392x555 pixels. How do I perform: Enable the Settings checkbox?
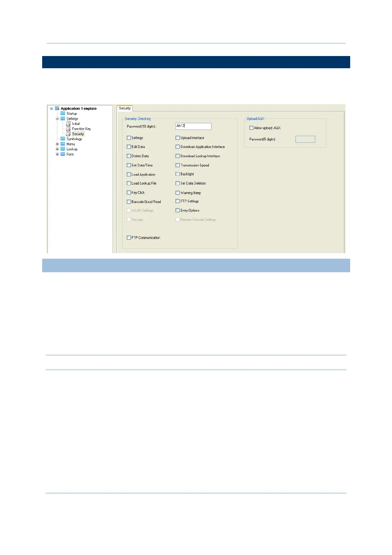(129, 138)
